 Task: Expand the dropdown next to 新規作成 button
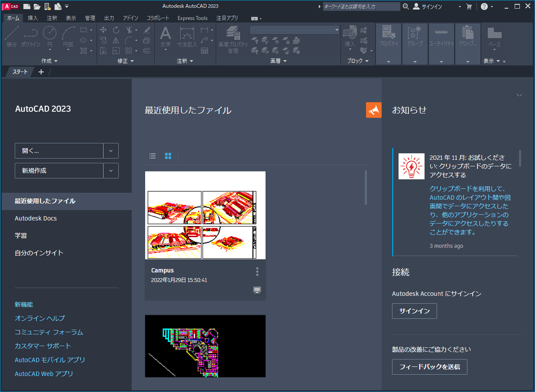point(111,171)
